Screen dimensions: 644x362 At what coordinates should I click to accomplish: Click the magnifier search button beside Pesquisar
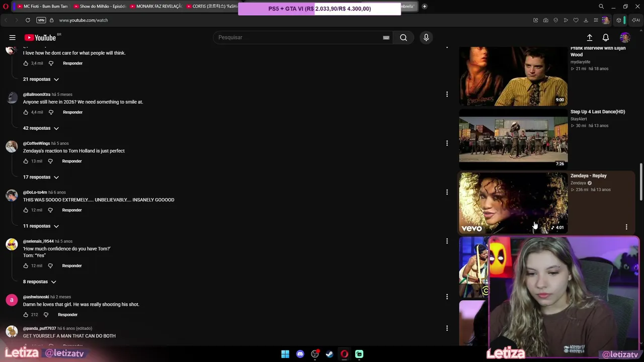(x=404, y=38)
